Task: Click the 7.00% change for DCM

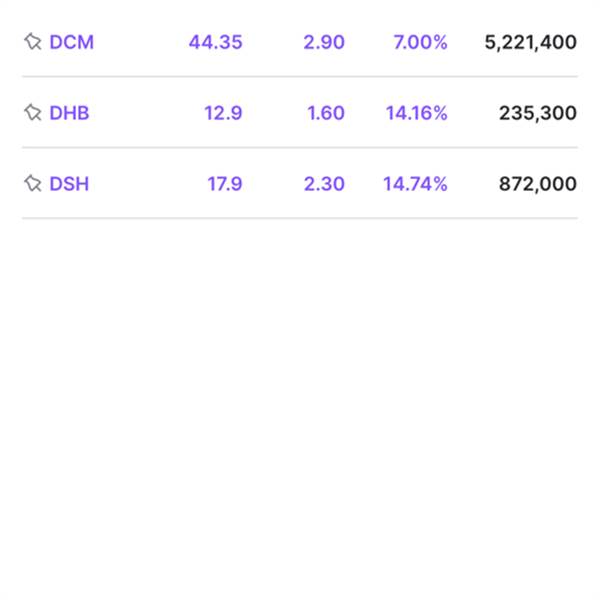Action: pyautogui.click(x=420, y=42)
